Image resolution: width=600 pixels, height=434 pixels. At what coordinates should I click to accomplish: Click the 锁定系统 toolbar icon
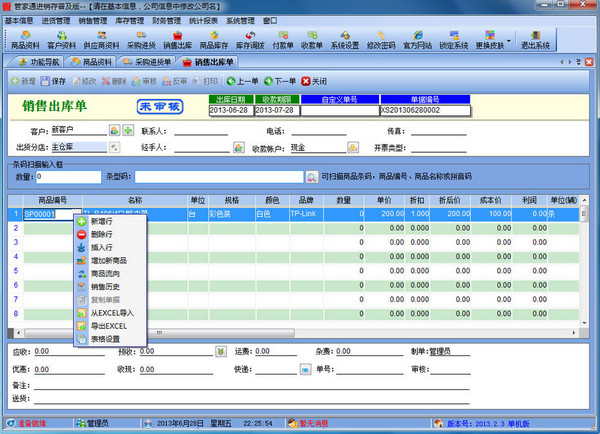coord(454,39)
